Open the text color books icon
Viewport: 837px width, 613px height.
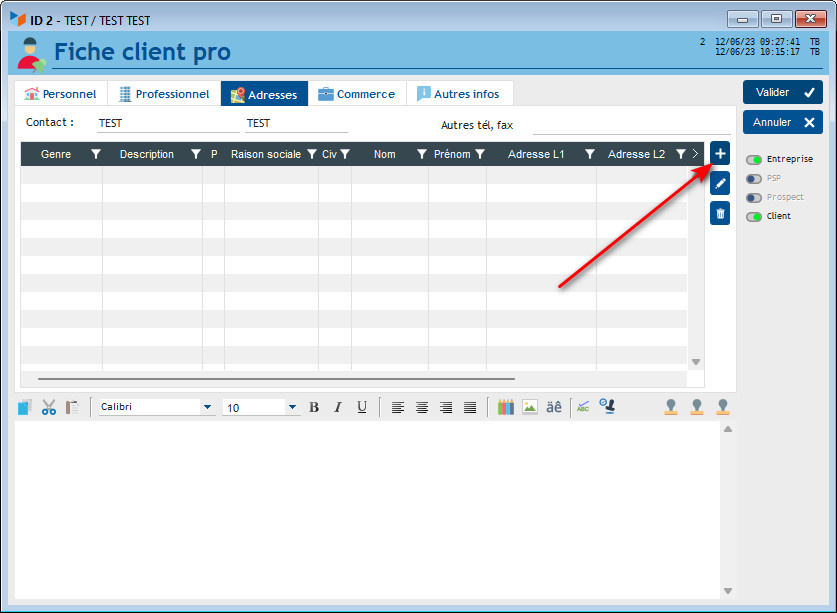[506, 407]
